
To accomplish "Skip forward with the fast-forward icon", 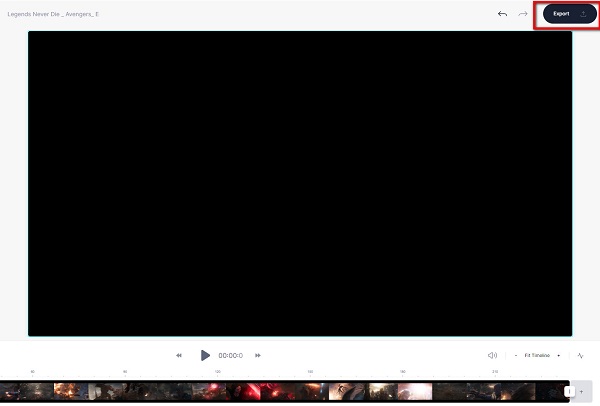I will pos(258,355).
